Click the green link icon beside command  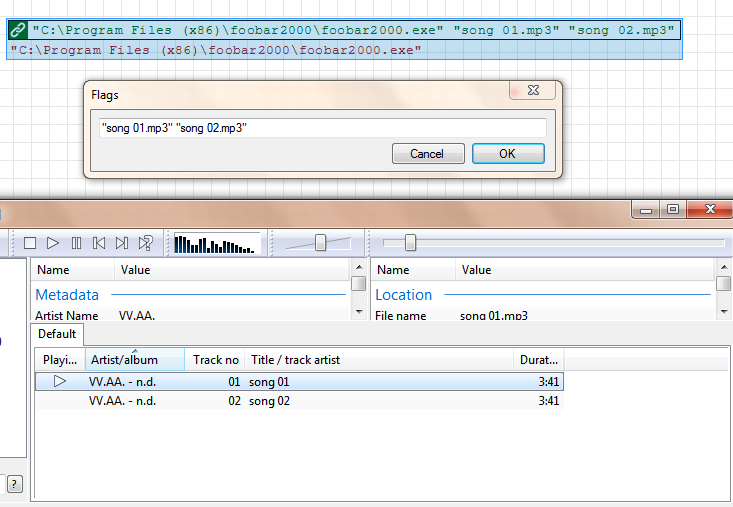pos(17,30)
